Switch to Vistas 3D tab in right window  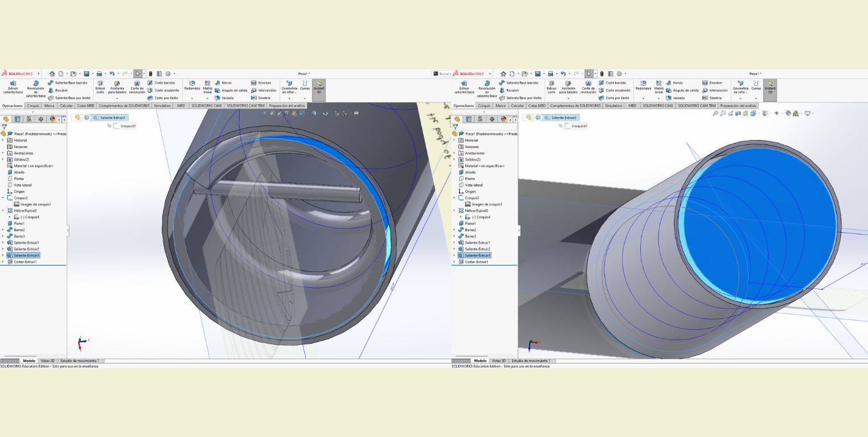[x=499, y=361]
